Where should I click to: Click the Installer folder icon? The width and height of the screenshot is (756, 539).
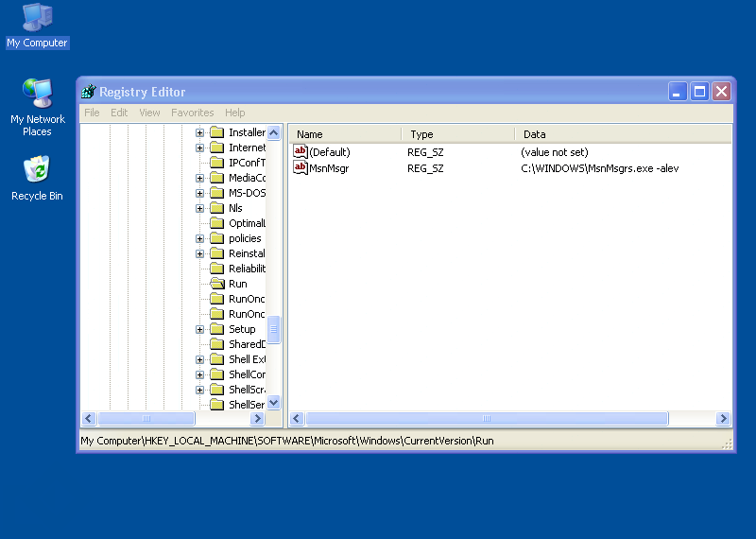click(217, 132)
